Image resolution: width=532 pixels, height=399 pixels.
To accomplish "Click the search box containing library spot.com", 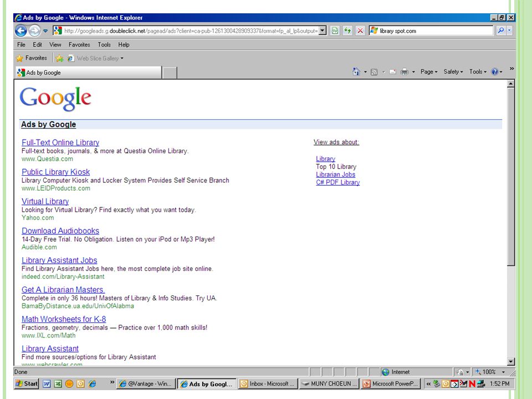I will point(431,31).
